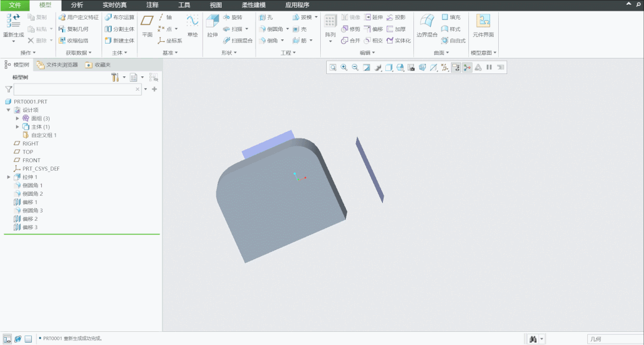644x345 pixels.
Task: Open the 收藏夹 tab
Action: click(x=98, y=65)
